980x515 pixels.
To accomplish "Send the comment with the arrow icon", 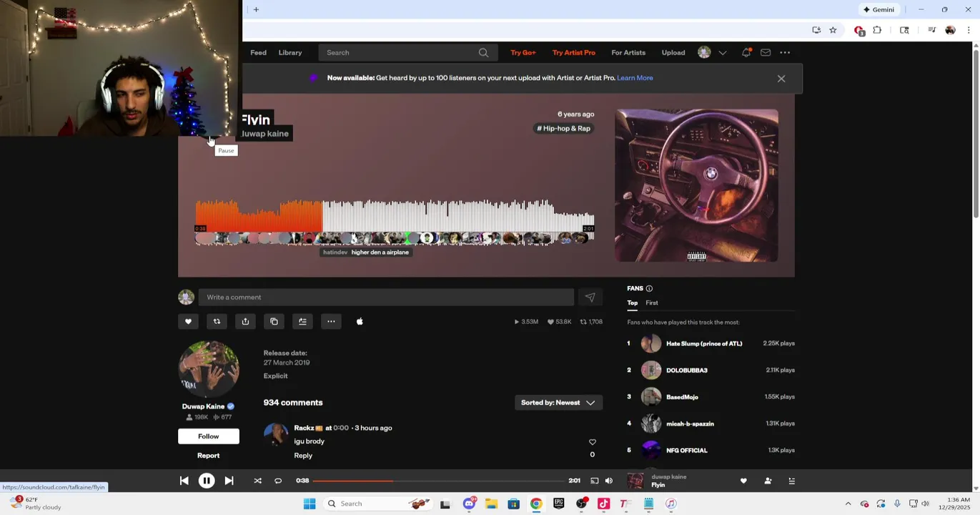I will tap(590, 298).
